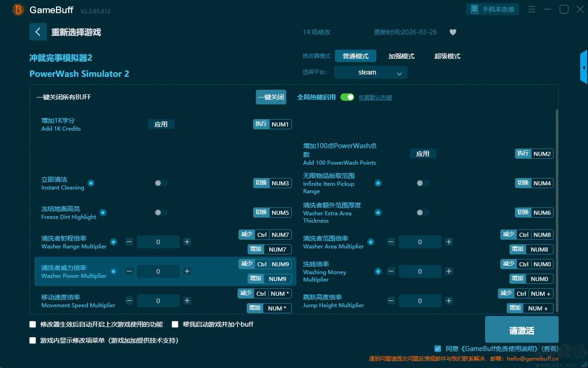Image resolution: width=588 pixels, height=368 pixels.
Task: Check the launch game and add buff option
Action: click(175, 324)
